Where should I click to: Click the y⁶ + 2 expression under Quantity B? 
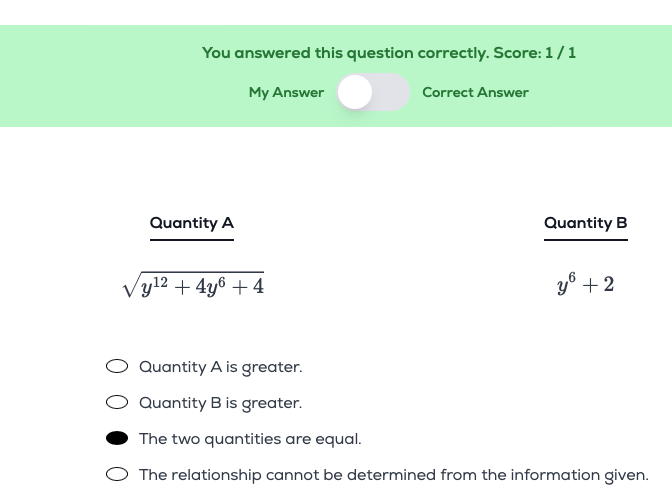[585, 284]
